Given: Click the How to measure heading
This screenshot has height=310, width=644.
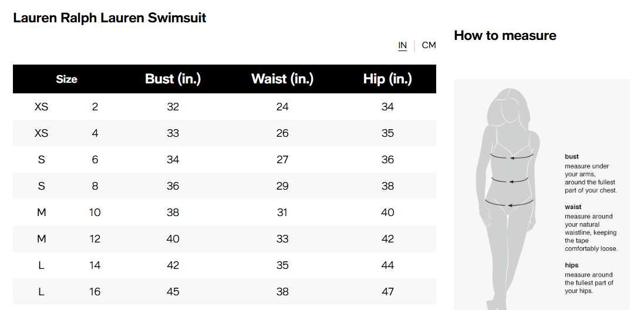Looking at the screenshot, I should pos(505,35).
